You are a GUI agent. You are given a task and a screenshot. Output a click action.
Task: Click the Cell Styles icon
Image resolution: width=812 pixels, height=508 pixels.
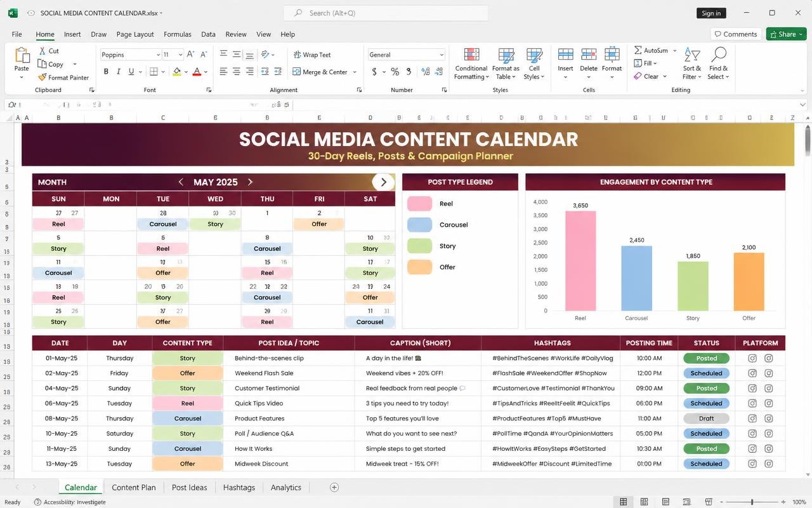[x=534, y=55]
